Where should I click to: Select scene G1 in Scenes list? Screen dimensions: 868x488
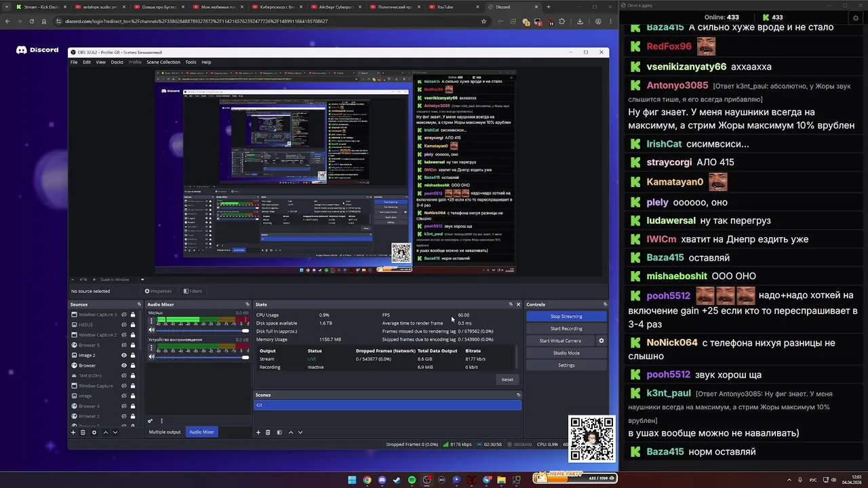388,405
